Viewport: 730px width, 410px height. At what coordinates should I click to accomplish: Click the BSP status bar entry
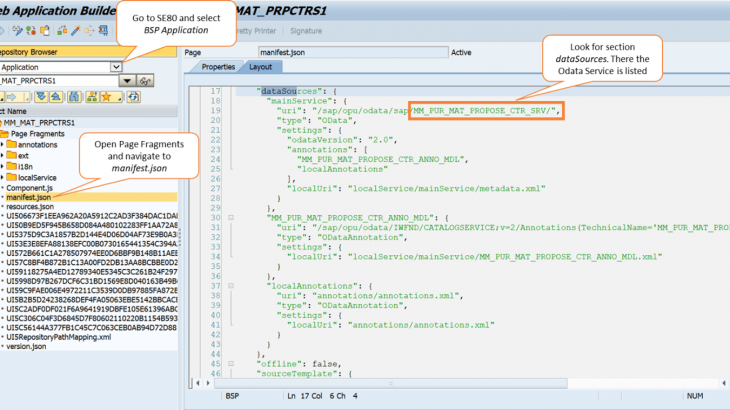(232, 396)
